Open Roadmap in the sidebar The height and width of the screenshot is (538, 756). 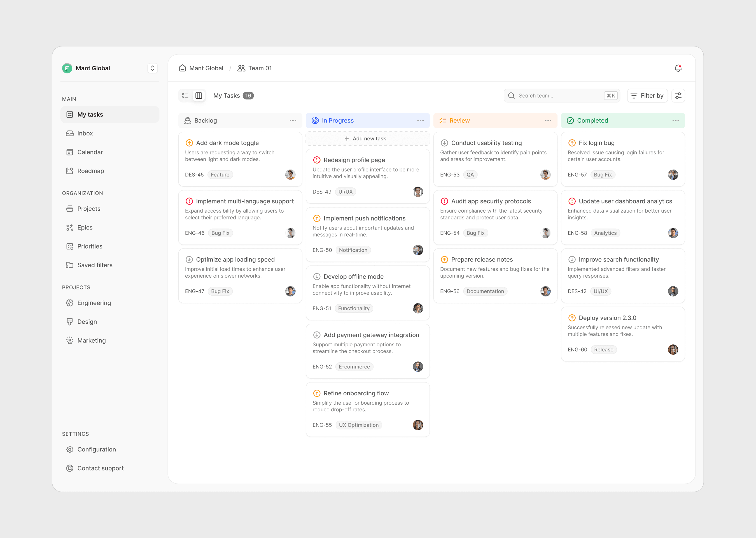(90, 171)
